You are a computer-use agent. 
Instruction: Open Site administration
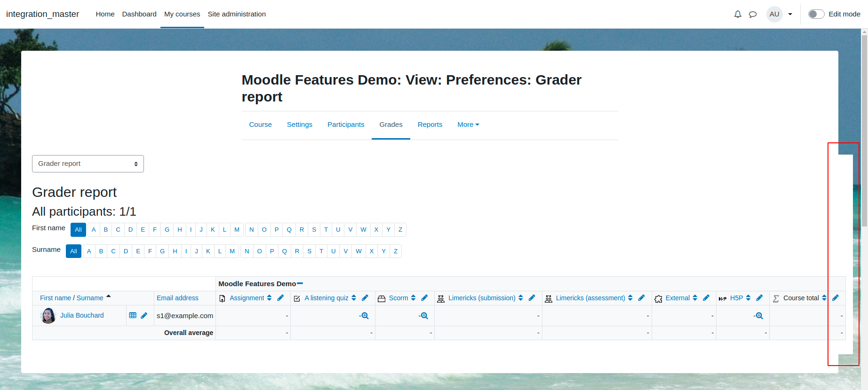pos(237,14)
